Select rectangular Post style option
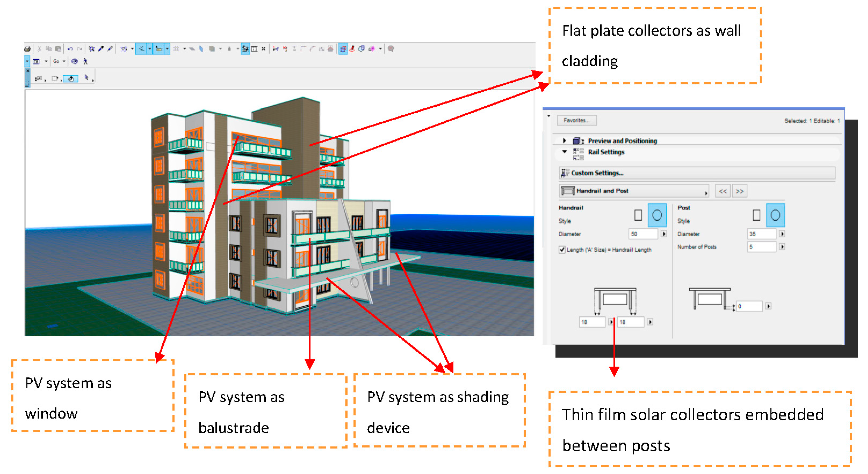The image size is (868, 474). click(x=756, y=215)
